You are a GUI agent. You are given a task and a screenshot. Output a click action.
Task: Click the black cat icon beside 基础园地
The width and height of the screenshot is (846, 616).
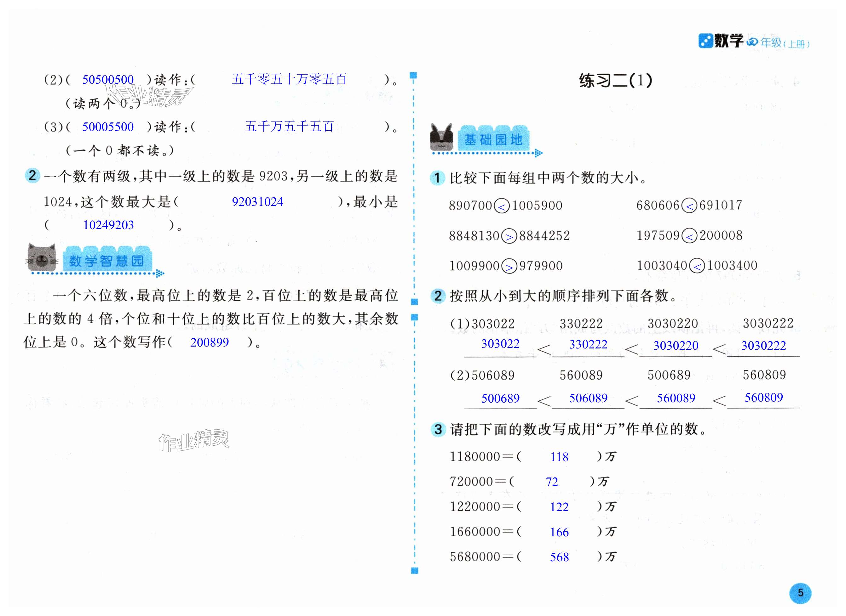[442, 138]
